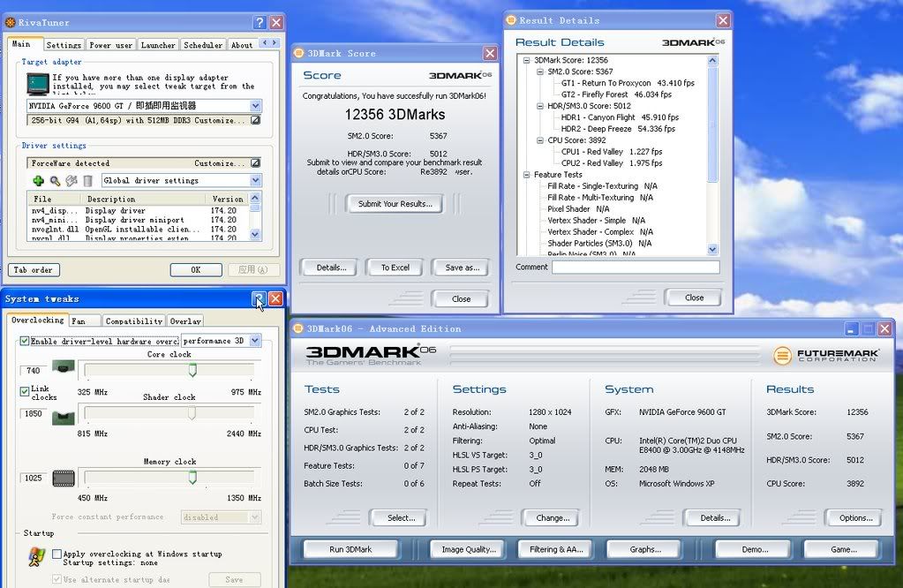Click the Memory clock slider handle
Screen dimensions: 903x588
(192, 478)
